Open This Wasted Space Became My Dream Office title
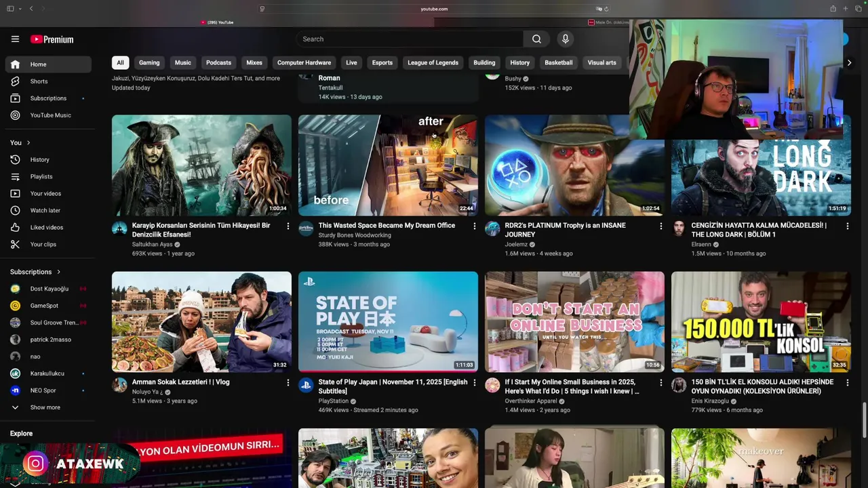 point(387,226)
